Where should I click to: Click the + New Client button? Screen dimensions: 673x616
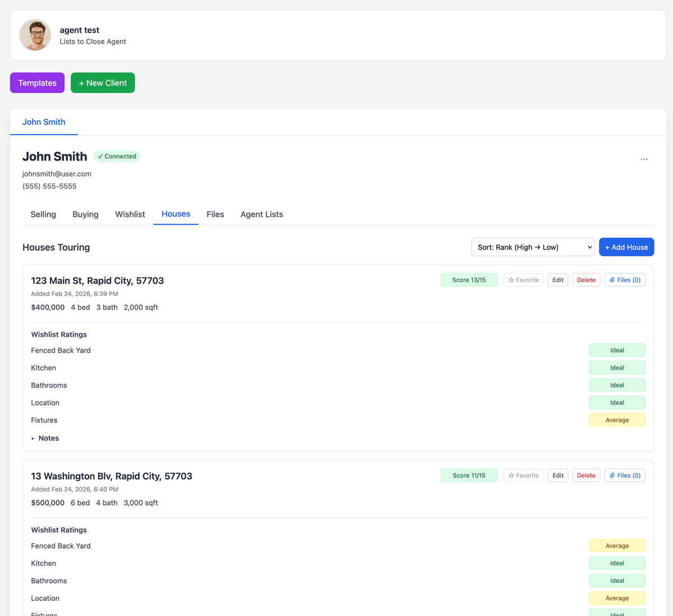point(103,83)
